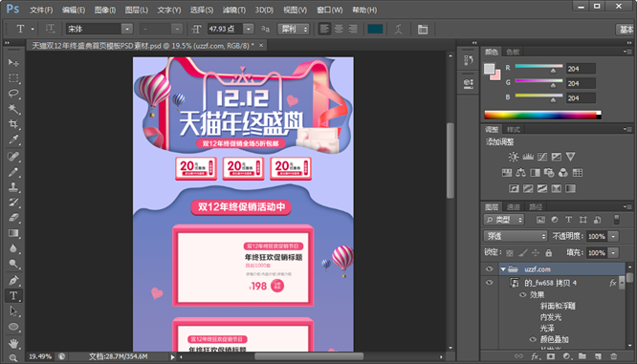The image size is (637, 364).
Task: Switch to the 路径 tab
Action: click(x=536, y=207)
